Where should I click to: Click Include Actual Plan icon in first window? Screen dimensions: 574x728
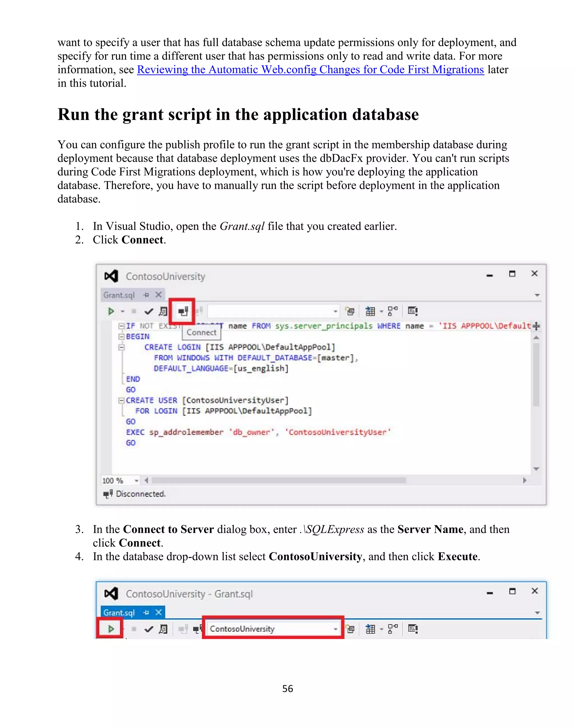393,311
